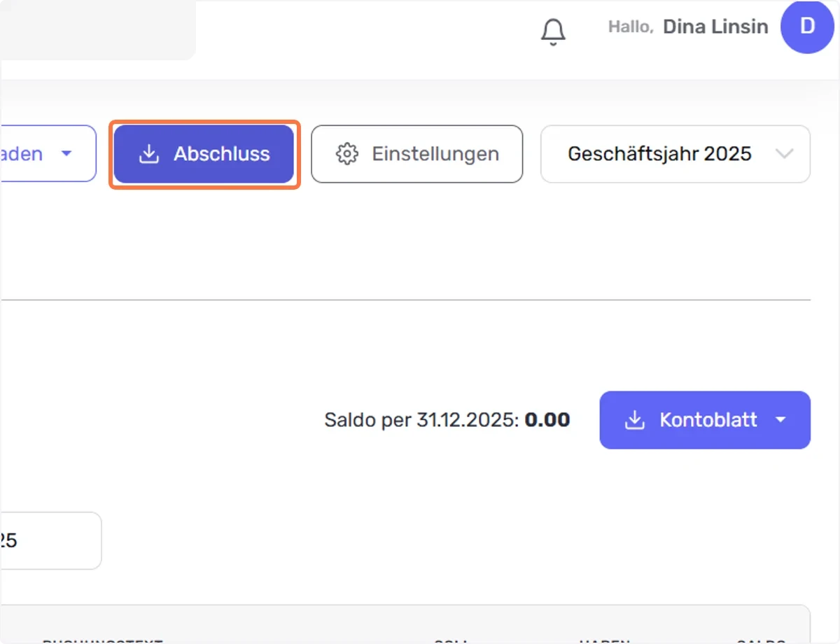The image size is (840, 644).
Task: Expand the partially visible 'aden' dropdown button
Action: click(x=48, y=154)
